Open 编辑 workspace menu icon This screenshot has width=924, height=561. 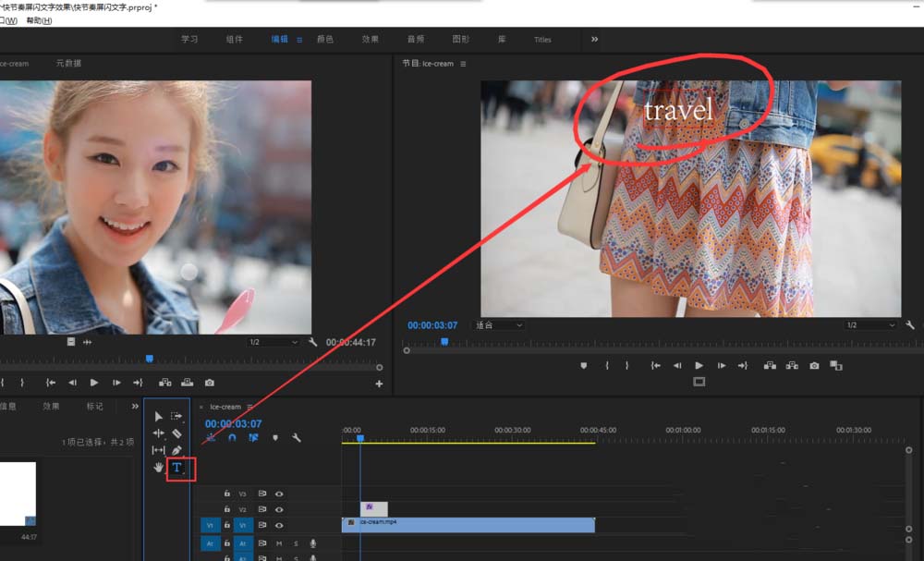[x=299, y=40]
